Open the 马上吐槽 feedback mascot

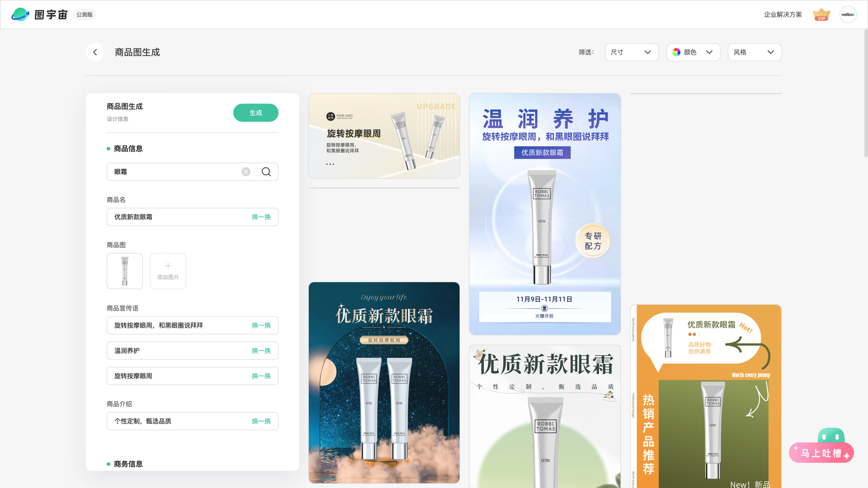click(x=822, y=445)
